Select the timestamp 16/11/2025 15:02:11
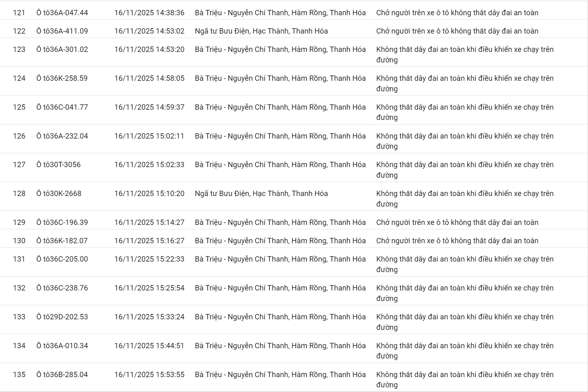 [149, 136]
